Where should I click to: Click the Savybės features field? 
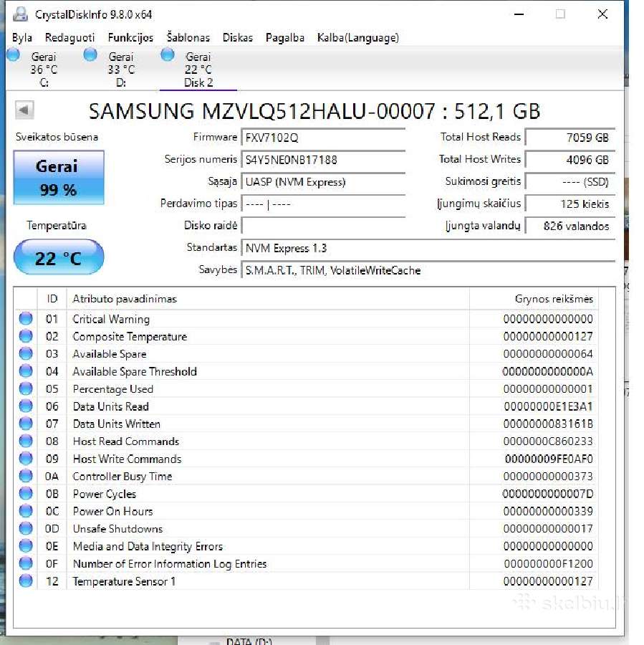point(428,270)
